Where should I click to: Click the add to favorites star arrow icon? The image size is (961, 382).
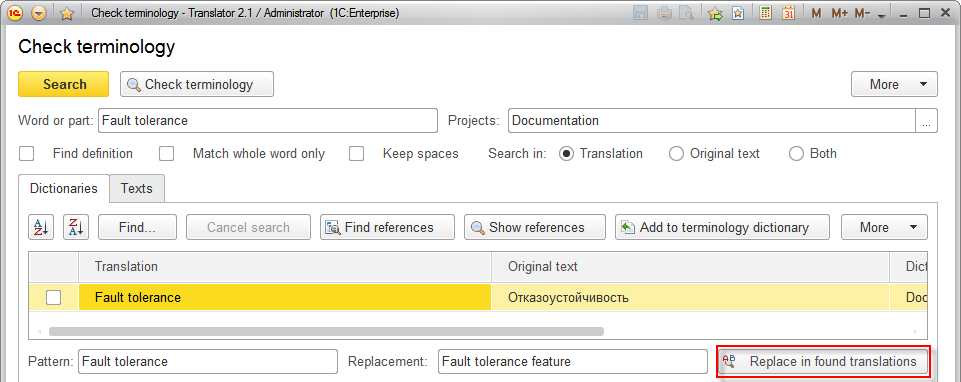(715, 13)
